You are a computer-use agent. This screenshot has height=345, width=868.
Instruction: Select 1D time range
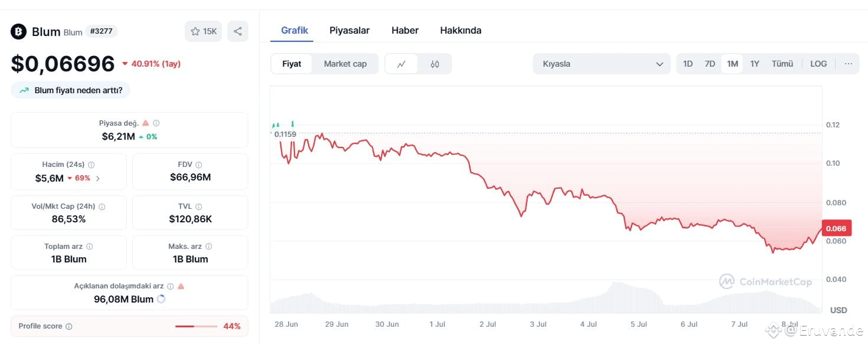(x=687, y=64)
